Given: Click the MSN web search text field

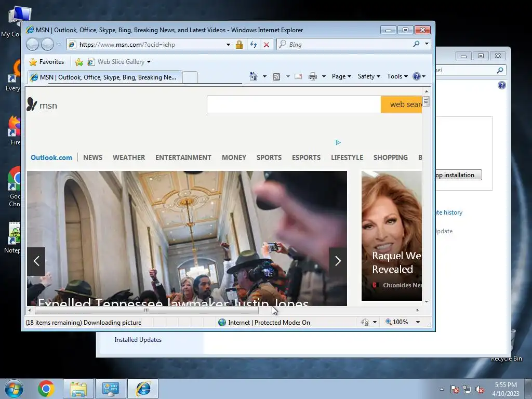Looking at the screenshot, I should [x=294, y=104].
